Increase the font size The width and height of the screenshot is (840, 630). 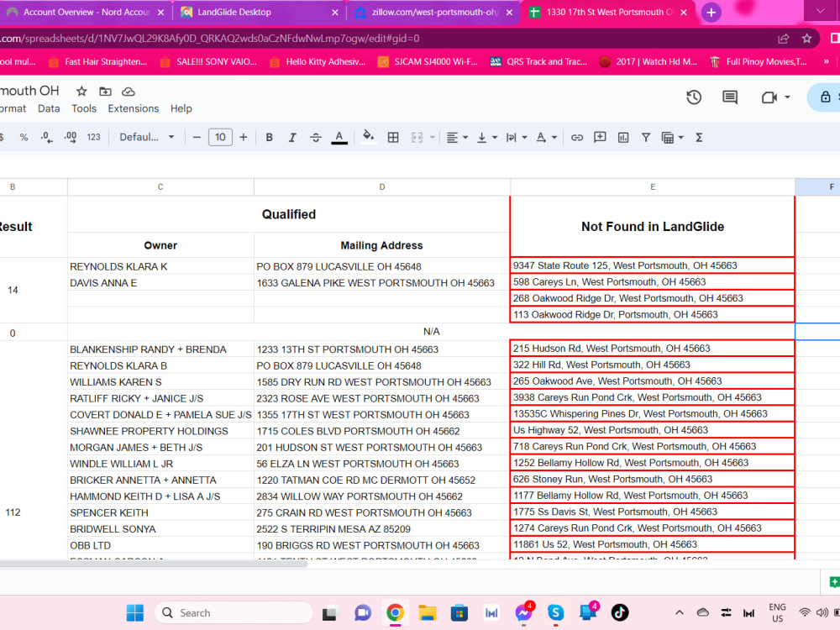[244, 138]
